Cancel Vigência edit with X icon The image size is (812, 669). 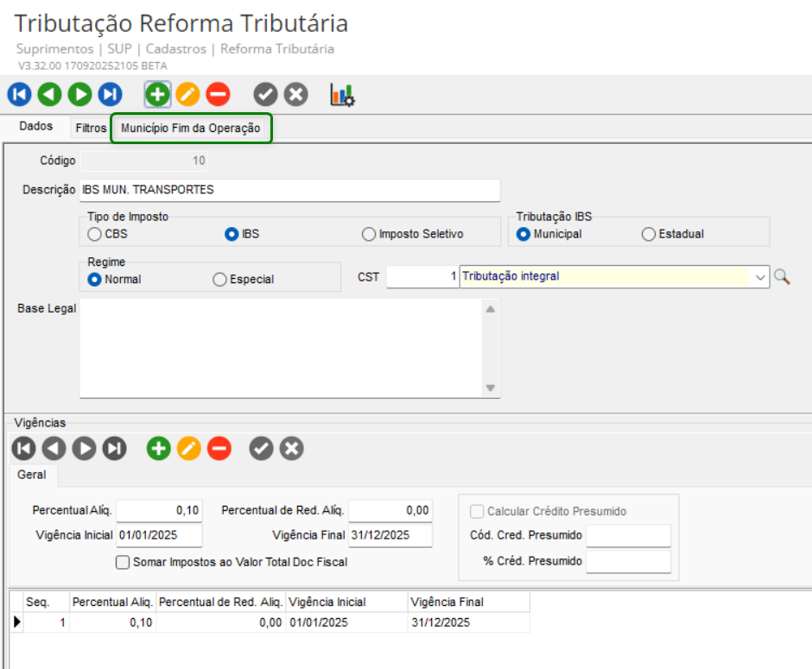click(292, 449)
